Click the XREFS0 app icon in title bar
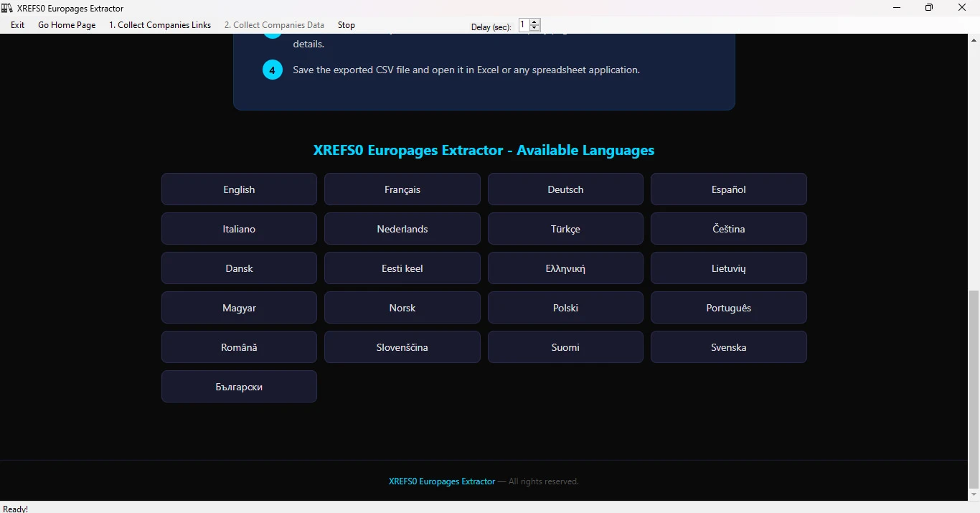Image resolution: width=980 pixels, height=513 pixels. 8,8
